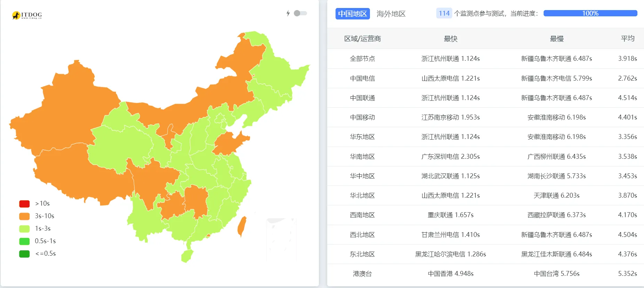Click 黑龙江哈尔滨电信 1.286s cell

point(451,254)
